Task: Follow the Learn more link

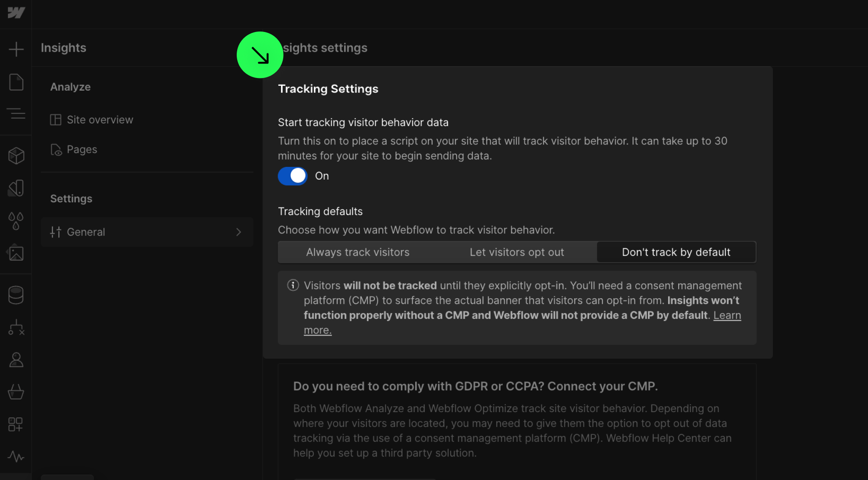Action: [727, 315]
